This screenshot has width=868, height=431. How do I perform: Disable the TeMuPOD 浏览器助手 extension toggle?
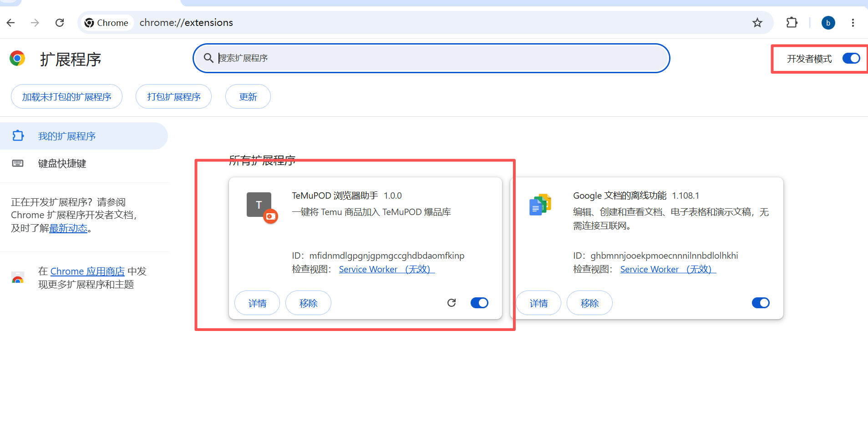[x=479, y=303]
